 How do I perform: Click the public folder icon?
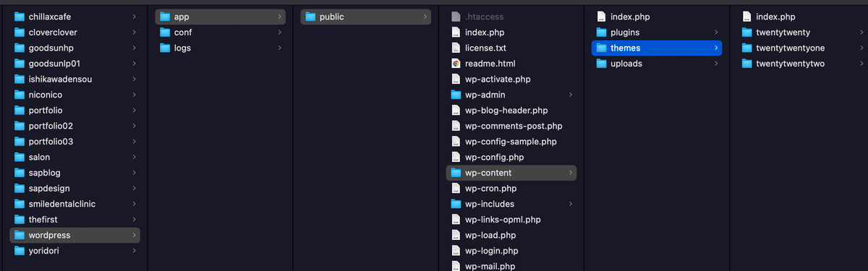click(310, 17)
